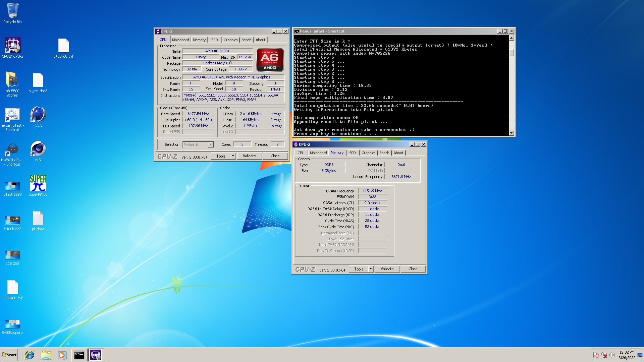Switch to Mainboard tab in top CPU-Z window
Screen dimensions: 644x362
[x=180, y=40]
